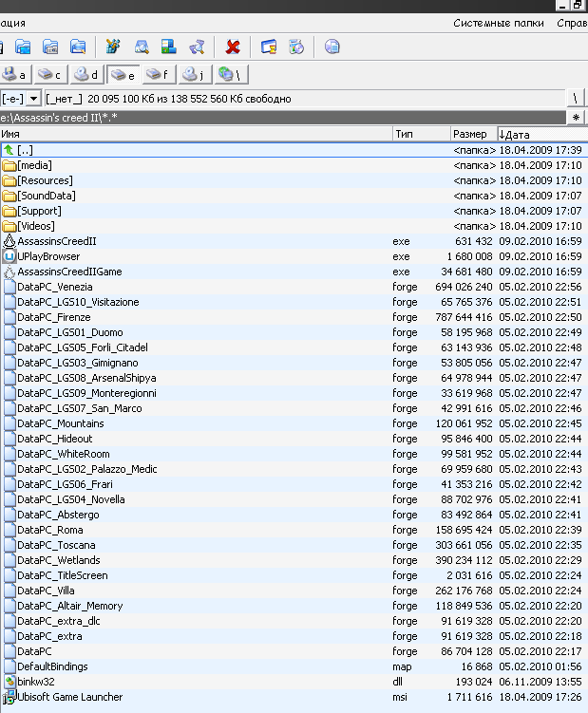Click the AssassinsCreedII exe file icon
Viewport: 588px width, 713px height.
pyautogui.click(x=9, y=241)
